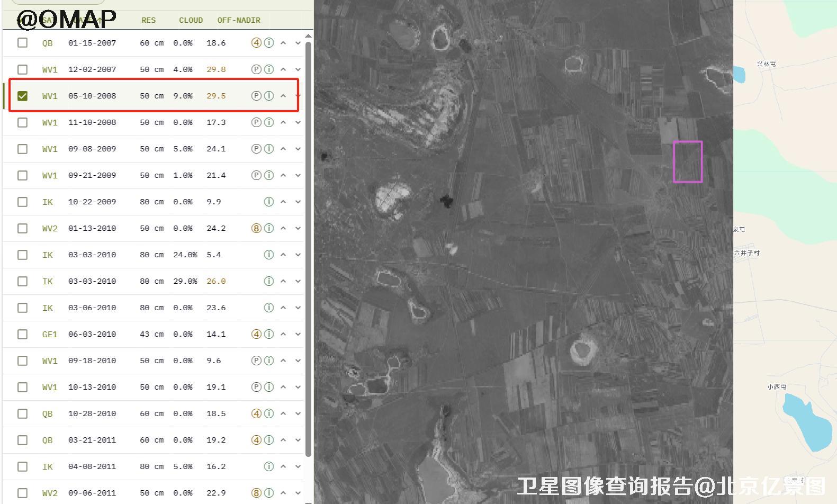The image size is (837, 504).
Task: Click the 4-band icon on QB 10-28-2010 row
Action: point(256,413)
